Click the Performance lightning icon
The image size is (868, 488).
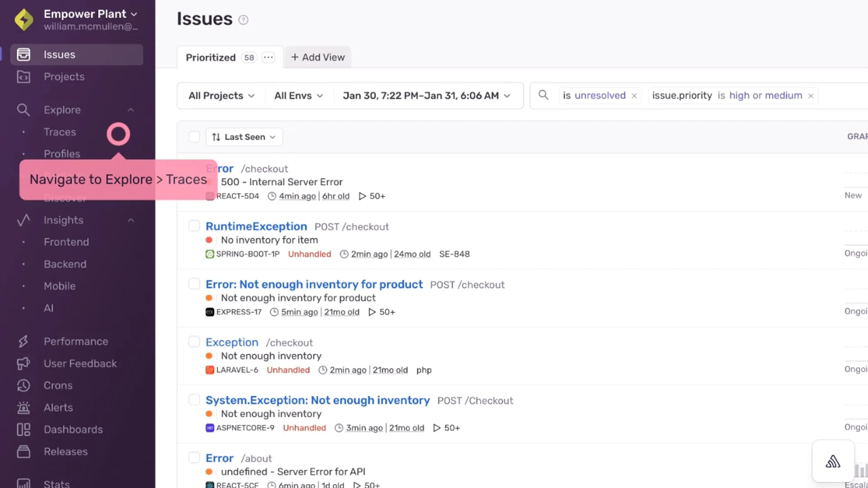click(24, 342)
